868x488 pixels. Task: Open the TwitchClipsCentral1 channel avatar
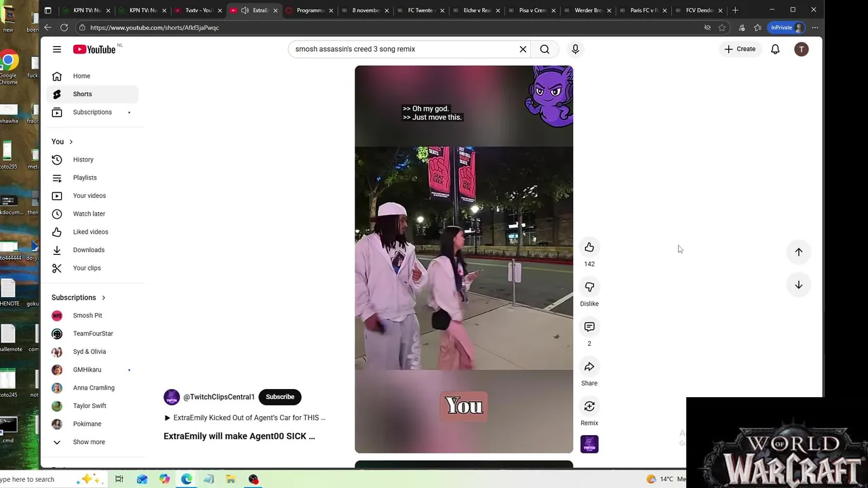[x=172, y=397]
